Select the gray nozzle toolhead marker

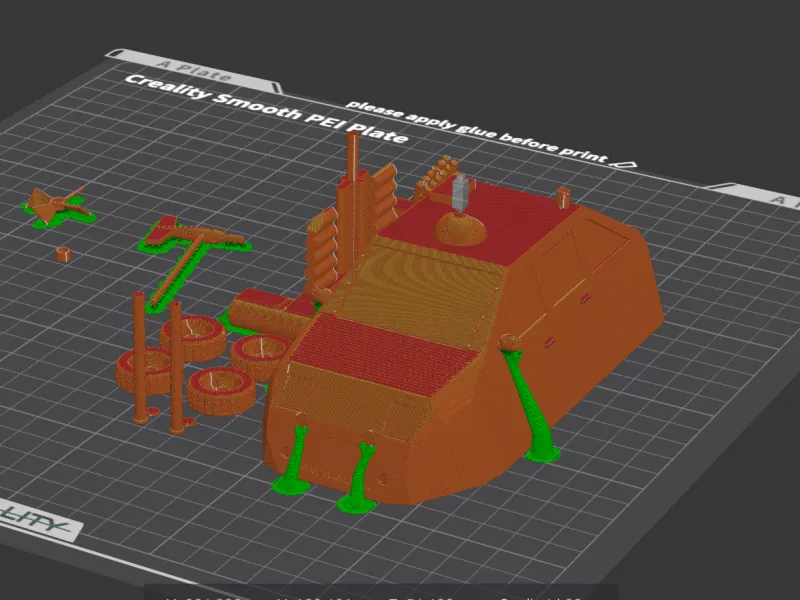460,192
